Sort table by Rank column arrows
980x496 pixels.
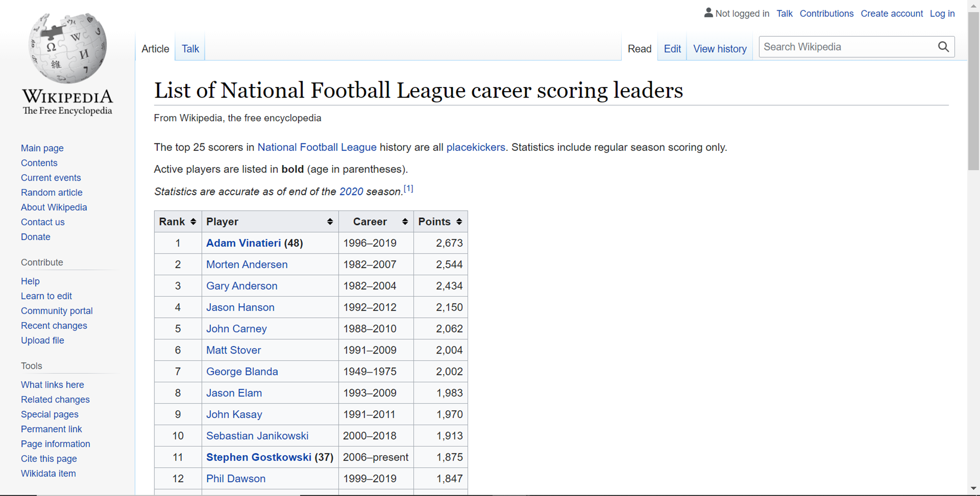tap(193, 222)
